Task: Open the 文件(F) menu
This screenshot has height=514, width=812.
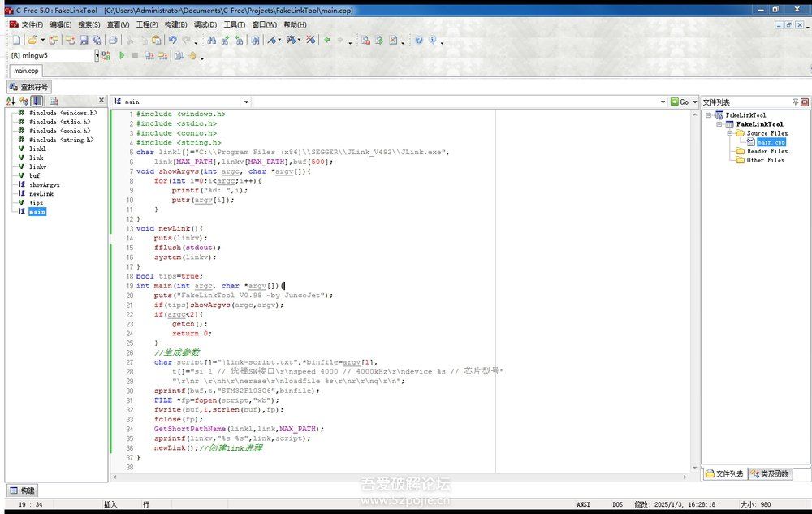Action: (32, 24)
